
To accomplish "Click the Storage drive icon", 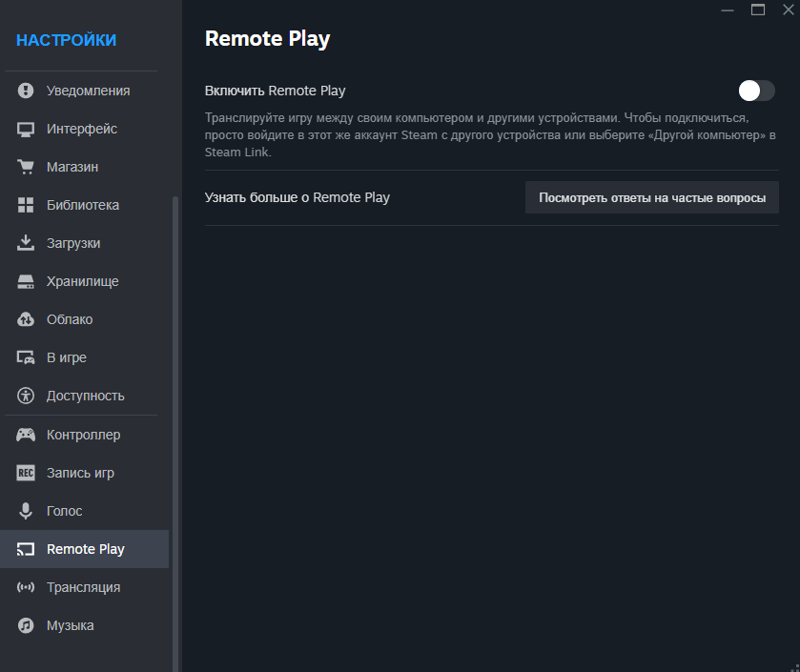I will coord(27,281).
